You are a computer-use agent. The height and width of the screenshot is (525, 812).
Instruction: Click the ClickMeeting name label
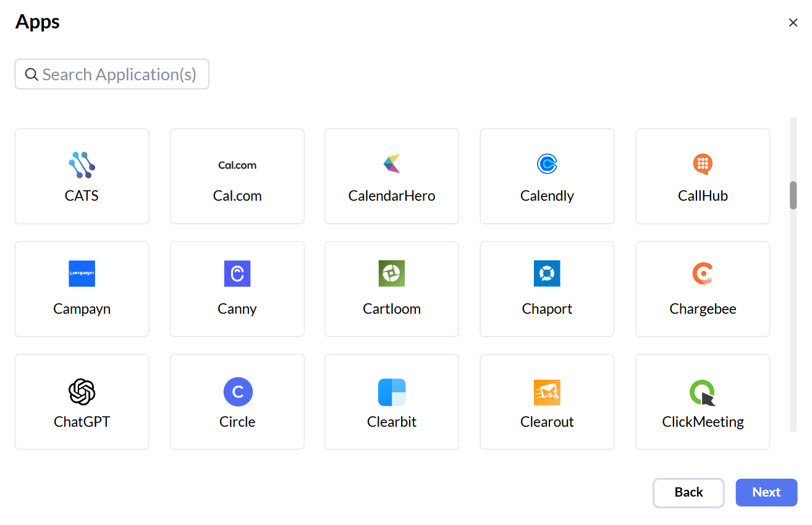703,422
